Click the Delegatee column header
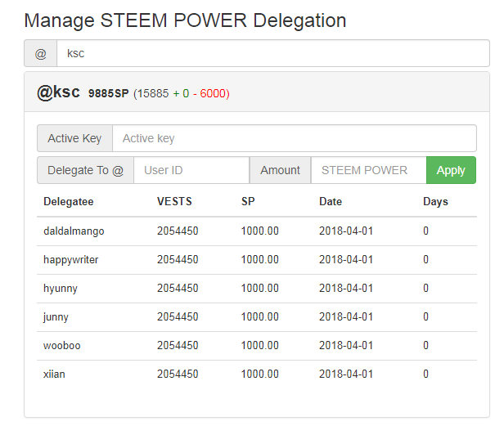The width and height of the screenshot is (504, 426). 69,202
